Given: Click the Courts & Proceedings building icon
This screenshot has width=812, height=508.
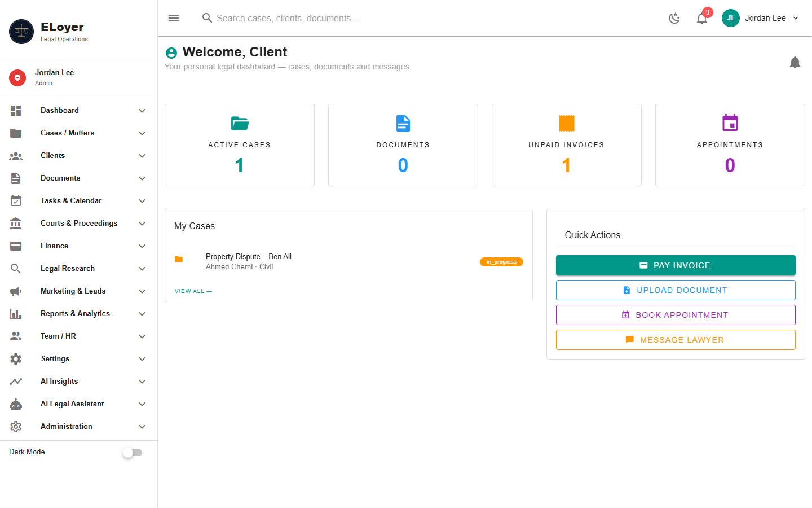Looking at the screenshot, I should (x=16, y=224).
